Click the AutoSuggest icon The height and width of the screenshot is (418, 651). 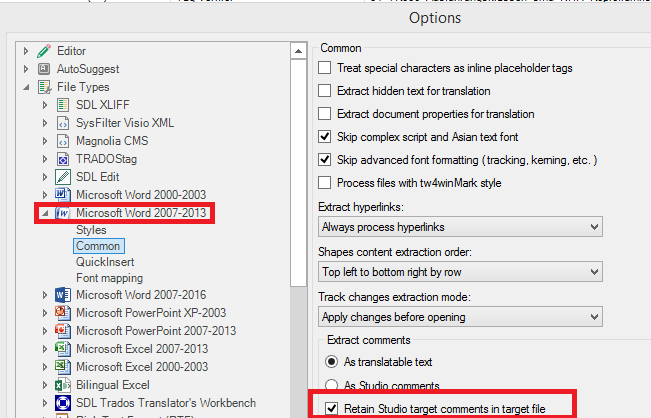pos(44,69)
